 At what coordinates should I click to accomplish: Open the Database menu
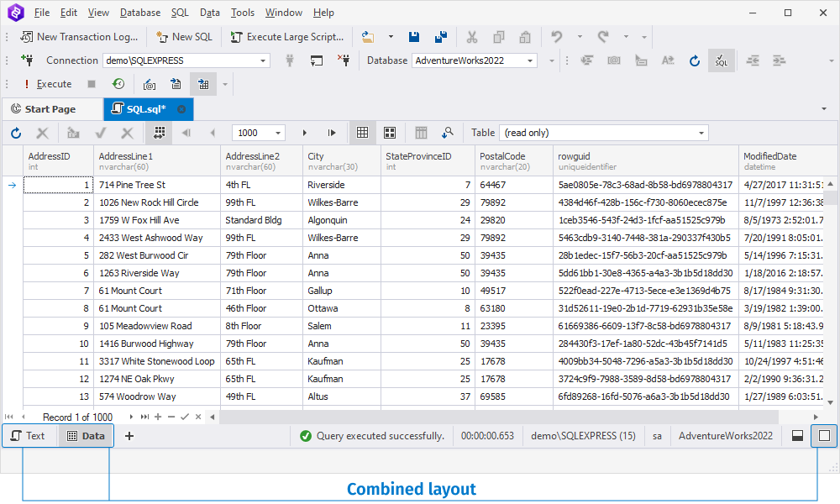pos(139,13)
